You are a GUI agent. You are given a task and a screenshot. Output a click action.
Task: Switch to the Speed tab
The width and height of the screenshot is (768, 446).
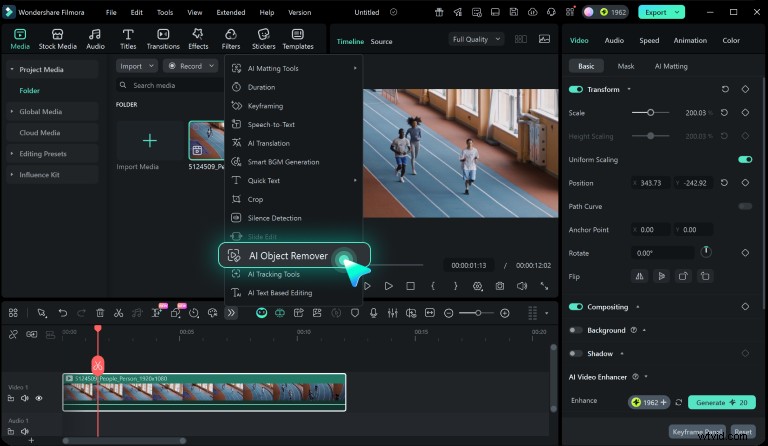click(x=649, y=40)
